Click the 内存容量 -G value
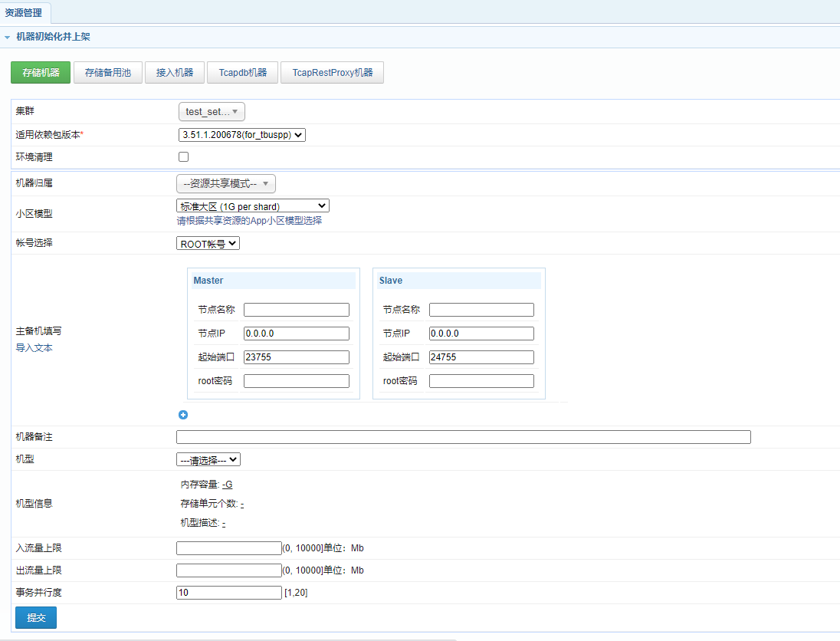Screen dimensions: 840x641 tap(227, 485)
